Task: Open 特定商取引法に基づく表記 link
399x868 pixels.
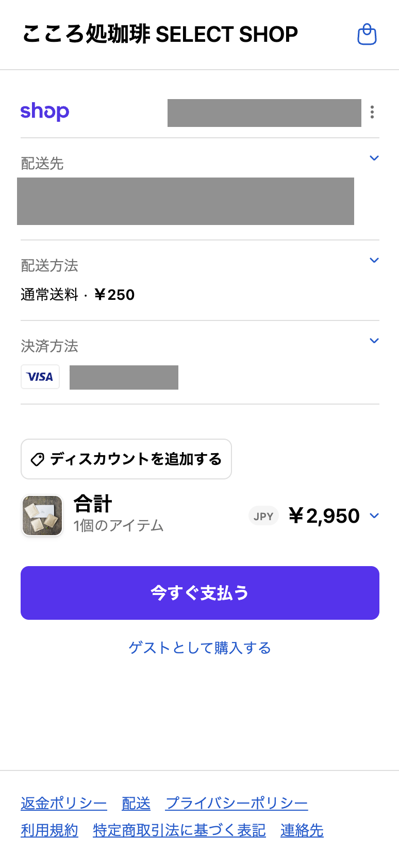Action: [x=179, y=830]
